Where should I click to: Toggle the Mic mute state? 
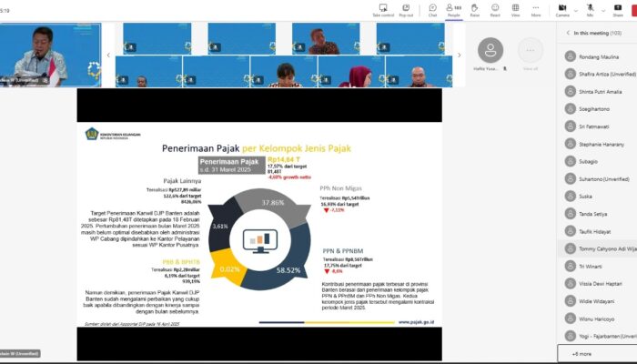[590, 10]
